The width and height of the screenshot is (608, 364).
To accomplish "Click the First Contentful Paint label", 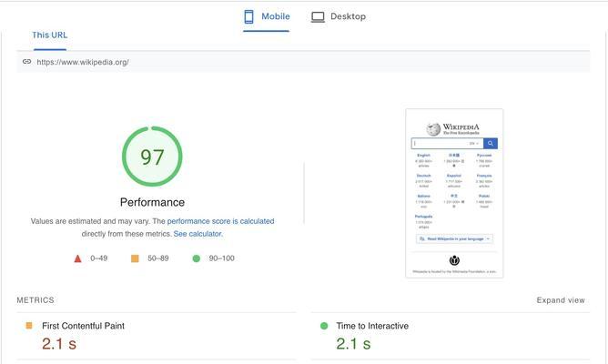I will [x=84, y=326].
